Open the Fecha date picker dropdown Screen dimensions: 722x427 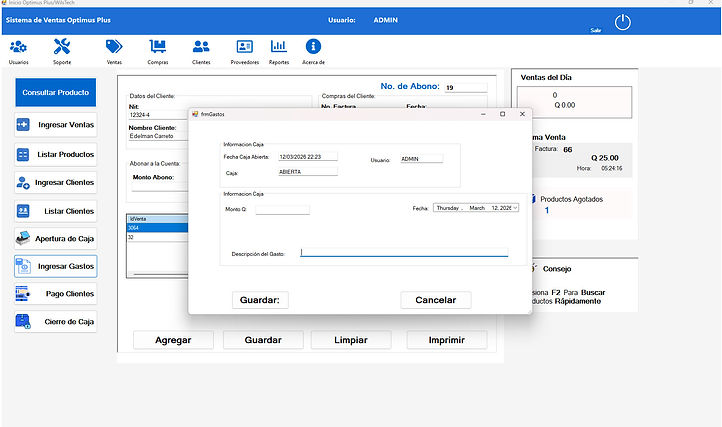click(515, 208)
